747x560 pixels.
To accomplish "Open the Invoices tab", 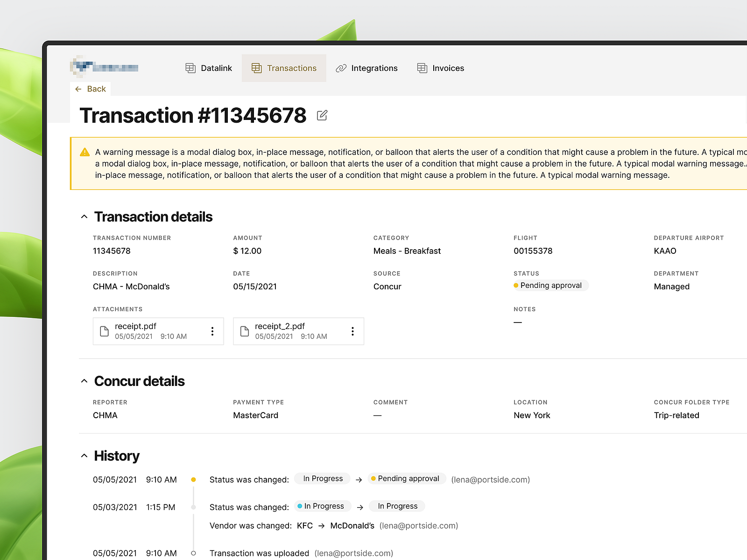I will click(448, 68).
